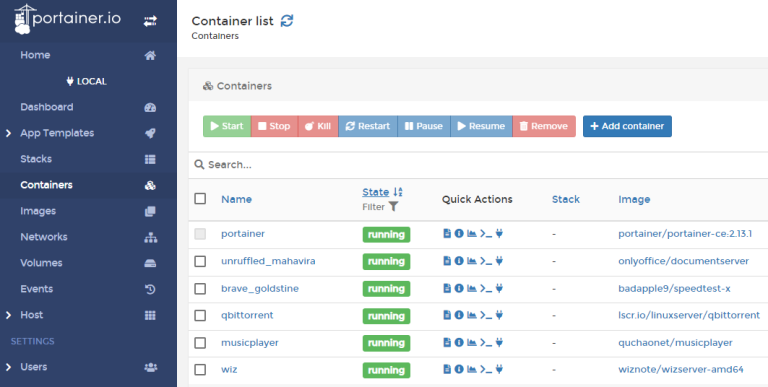The width and height of the screenshot is (768, 387).
Task: Open stats icon for brave_goldstine
Action: tap(472, 289)
